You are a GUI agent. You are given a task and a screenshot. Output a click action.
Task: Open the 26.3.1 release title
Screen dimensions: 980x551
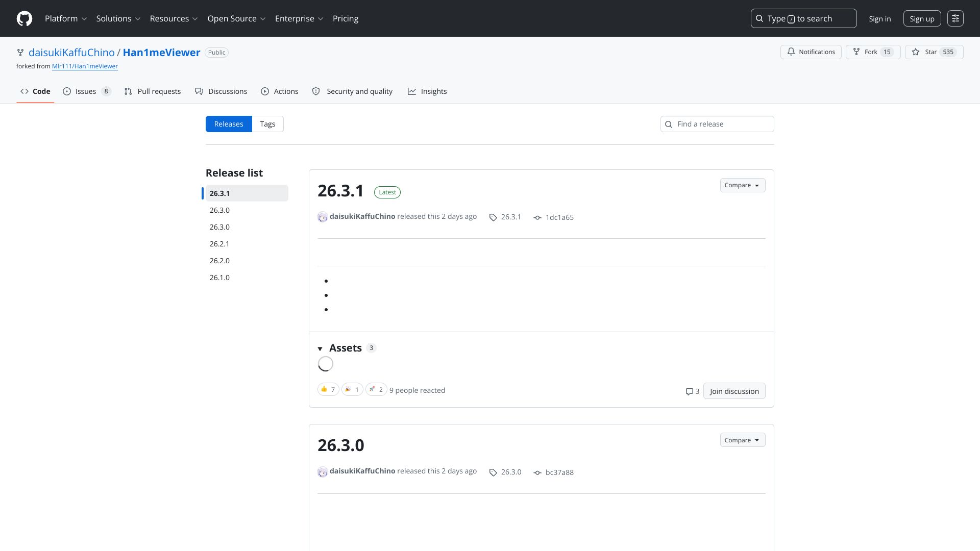click(340, 191)
